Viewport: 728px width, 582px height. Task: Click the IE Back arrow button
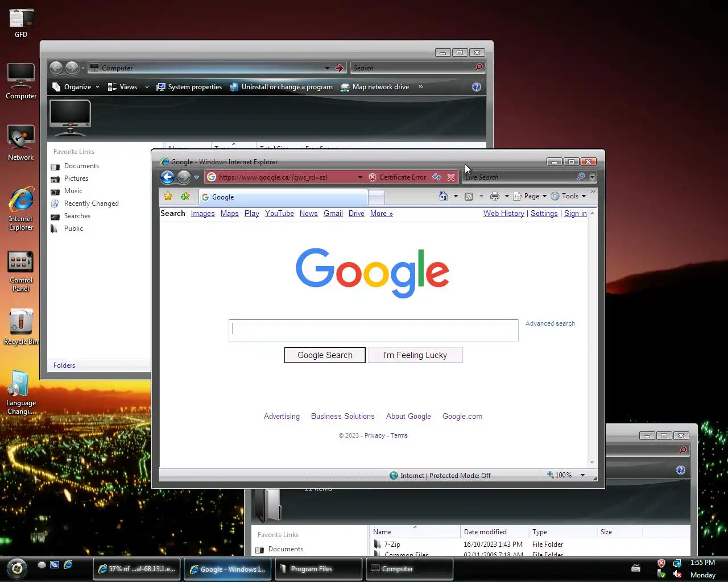tap(167, 177)
